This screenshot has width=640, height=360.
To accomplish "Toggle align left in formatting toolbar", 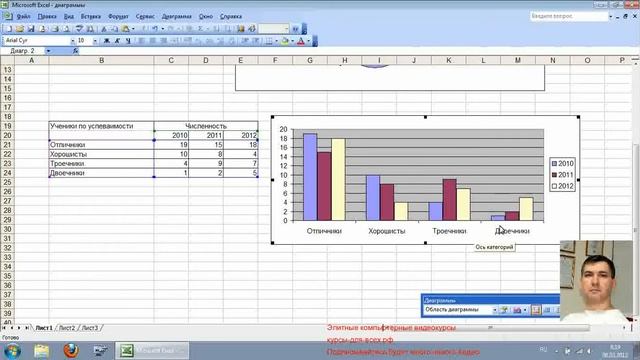I will [142, 40].
